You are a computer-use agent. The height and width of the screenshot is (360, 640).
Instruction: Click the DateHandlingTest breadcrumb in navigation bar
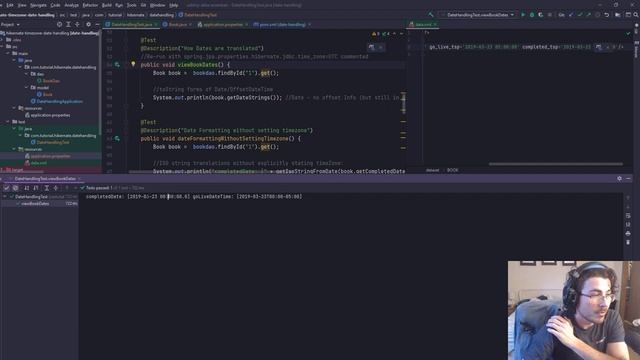[x=198, y=15]
